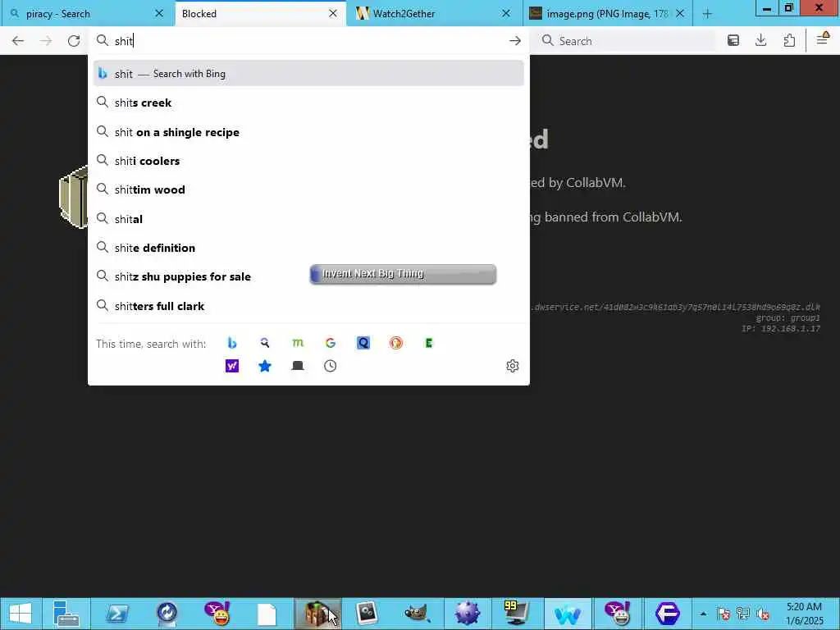Select the blue Q search engine icon
Viewport: 840px width, 630px height.
[x=363, y=343]
